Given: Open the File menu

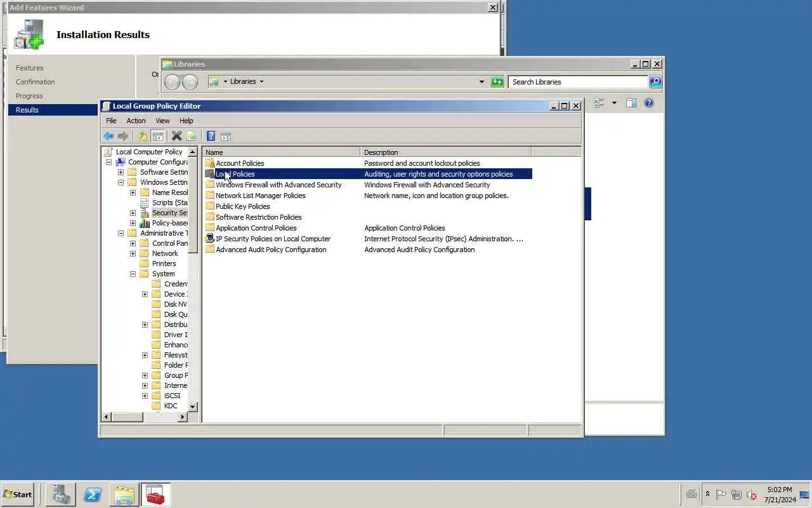Looking at the screenshot, I should point(111,121).
